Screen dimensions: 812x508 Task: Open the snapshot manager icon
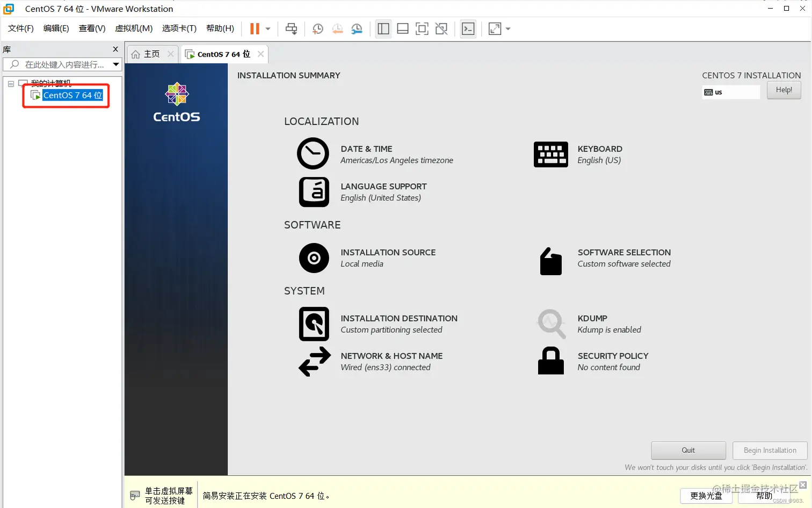pos(357,29)
